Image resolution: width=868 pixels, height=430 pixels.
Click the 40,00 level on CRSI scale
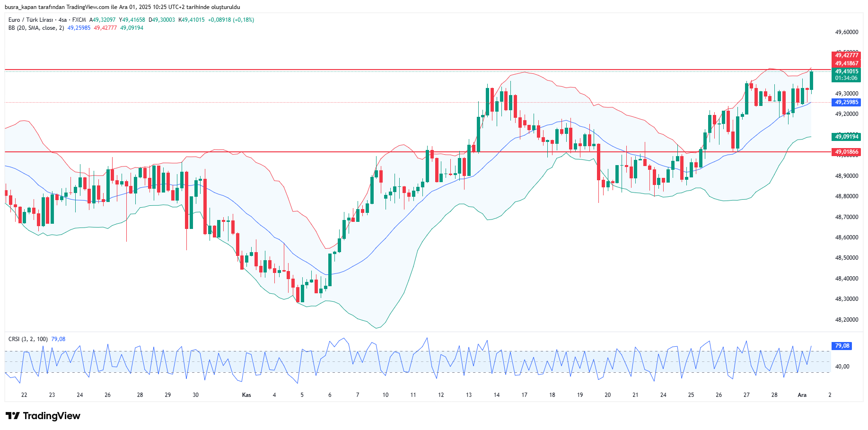click(x=842, y=367)
